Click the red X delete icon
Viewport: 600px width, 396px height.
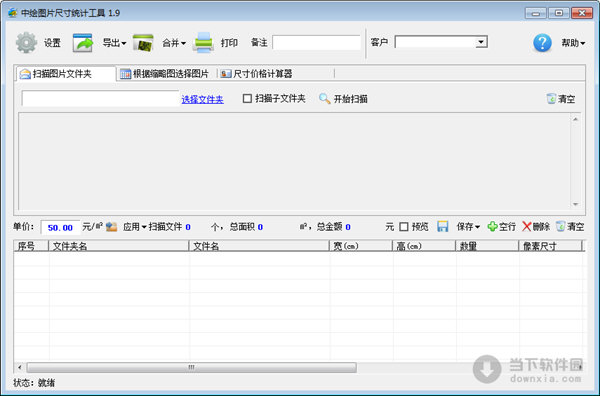click(x=527, y=227)
